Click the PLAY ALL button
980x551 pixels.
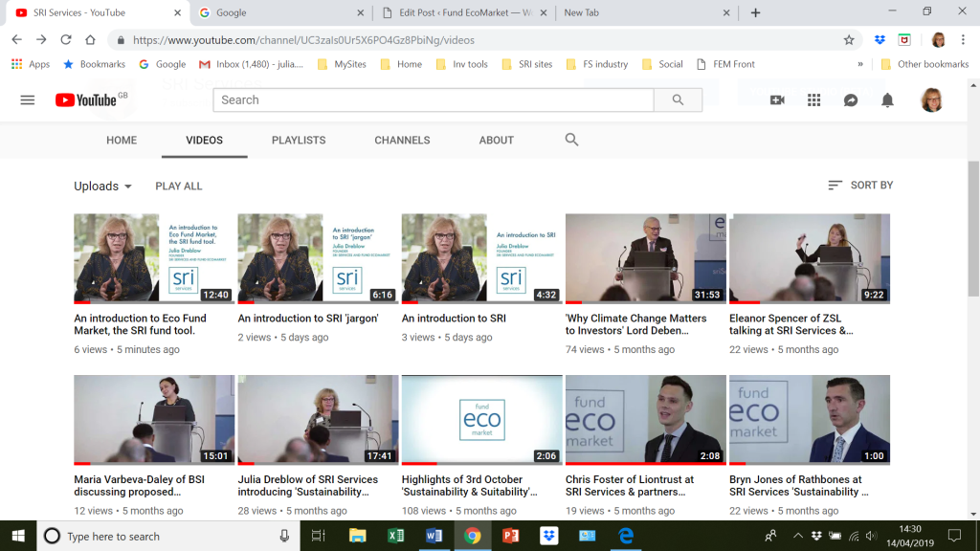coord(178,186)
